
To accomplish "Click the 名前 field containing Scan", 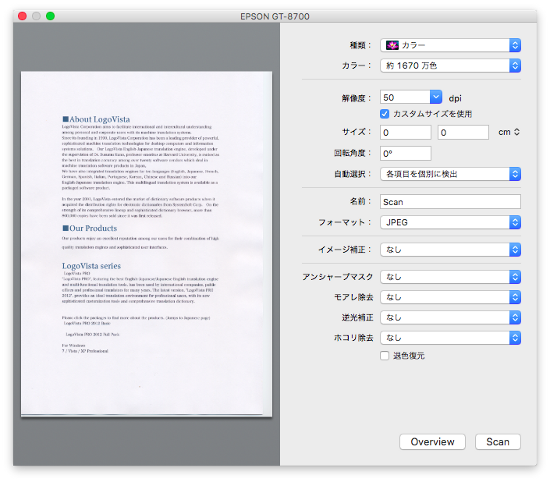I will pyautogui.click(x=450, y=202).
